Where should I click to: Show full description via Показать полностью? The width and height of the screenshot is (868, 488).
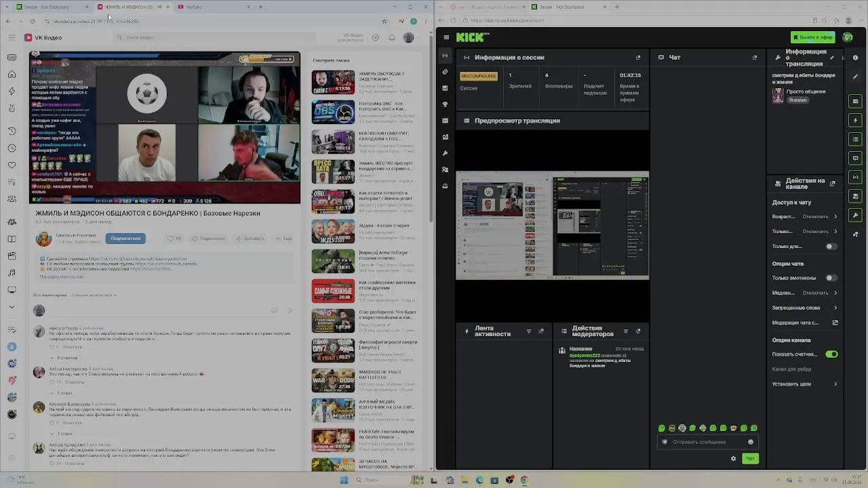tap(62, 277)
